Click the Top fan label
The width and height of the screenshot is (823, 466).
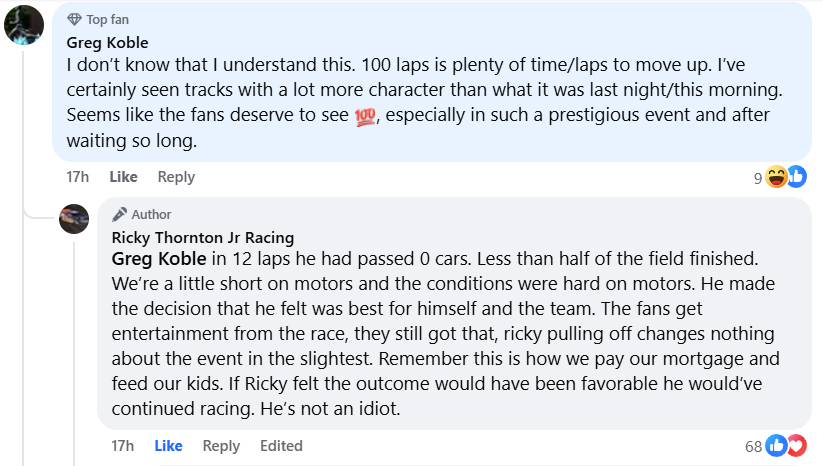pos(107,20)
